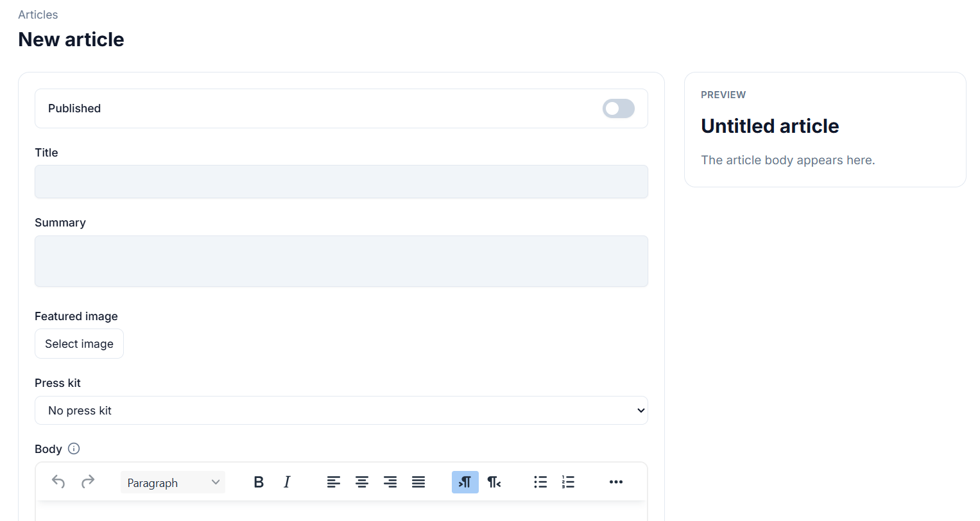The height and width of the screenshot is (521, 980).
Task: Set right-to-left text direction
Action: point(494,482)
